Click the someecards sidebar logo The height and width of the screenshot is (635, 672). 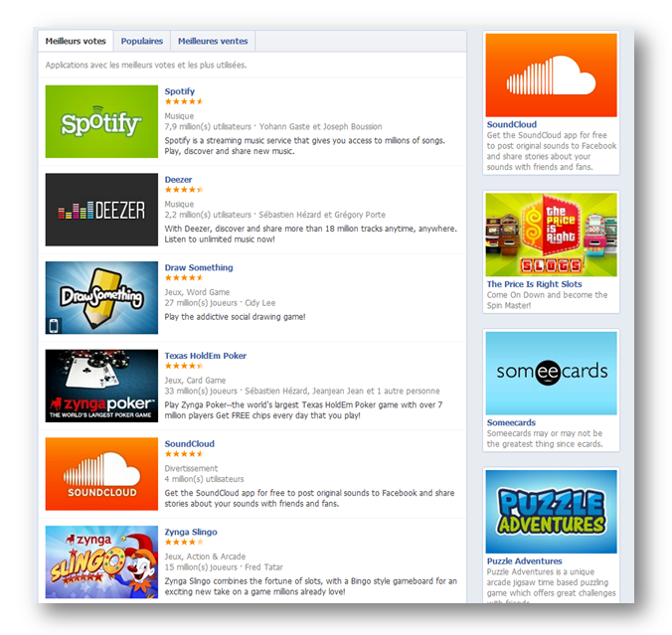pyautogui.click(x=551, y=374)
